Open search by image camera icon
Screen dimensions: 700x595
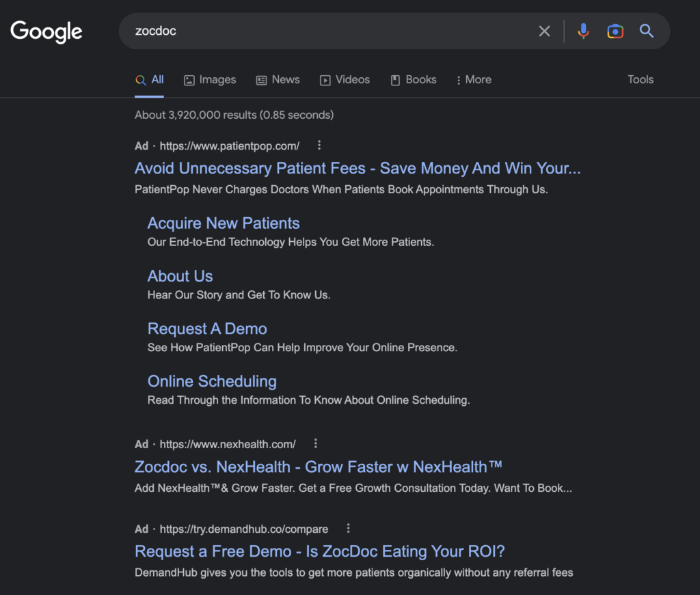coord(615,31)
